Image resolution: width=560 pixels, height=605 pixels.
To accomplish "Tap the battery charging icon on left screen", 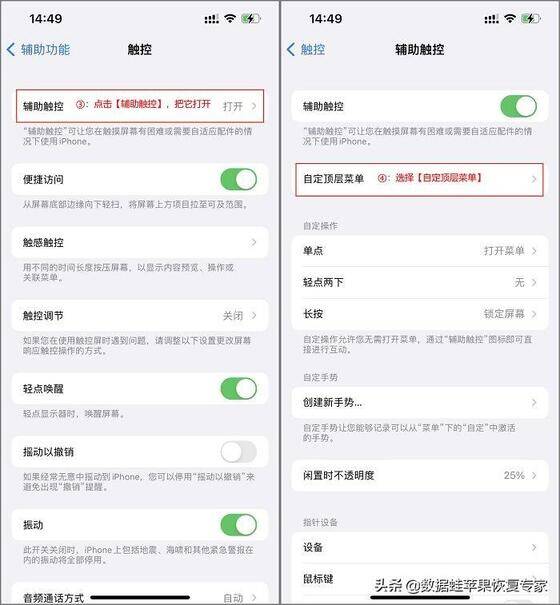I will (x=251, y=19).
